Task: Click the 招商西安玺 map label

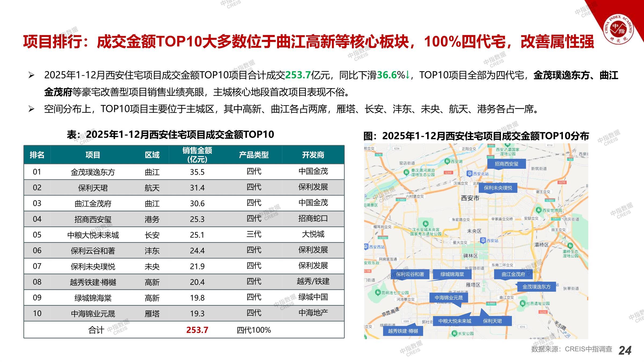Action: tap(506, 164)
